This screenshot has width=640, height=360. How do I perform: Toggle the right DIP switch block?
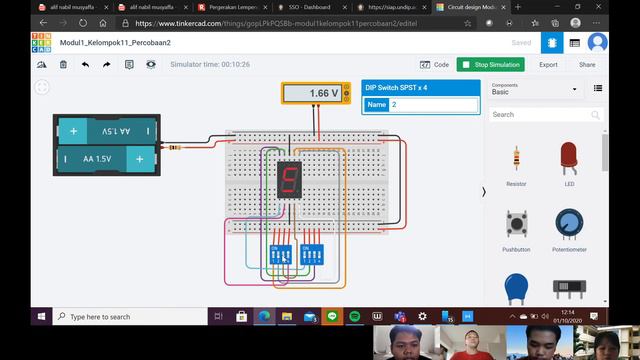pos(312,254)
